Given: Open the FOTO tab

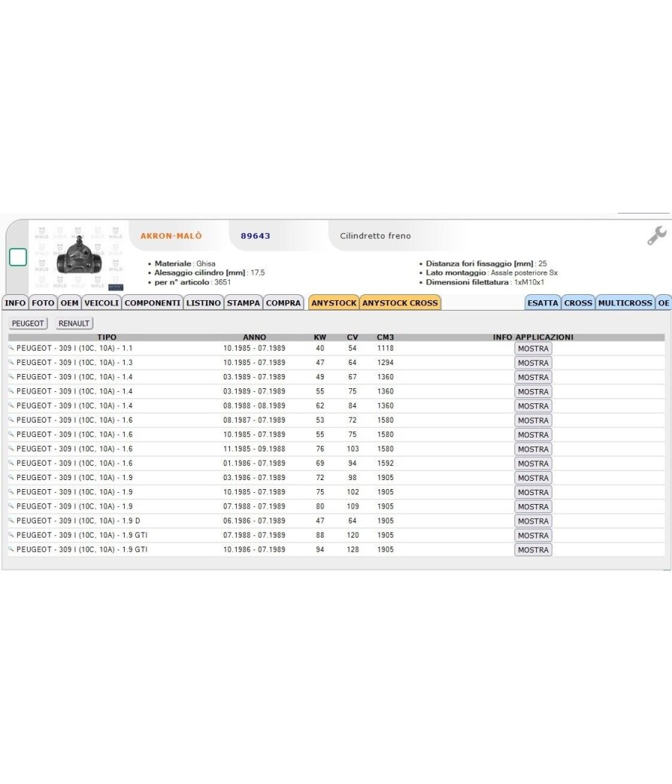Looking at the screenshot, I should tap(43, 302).
